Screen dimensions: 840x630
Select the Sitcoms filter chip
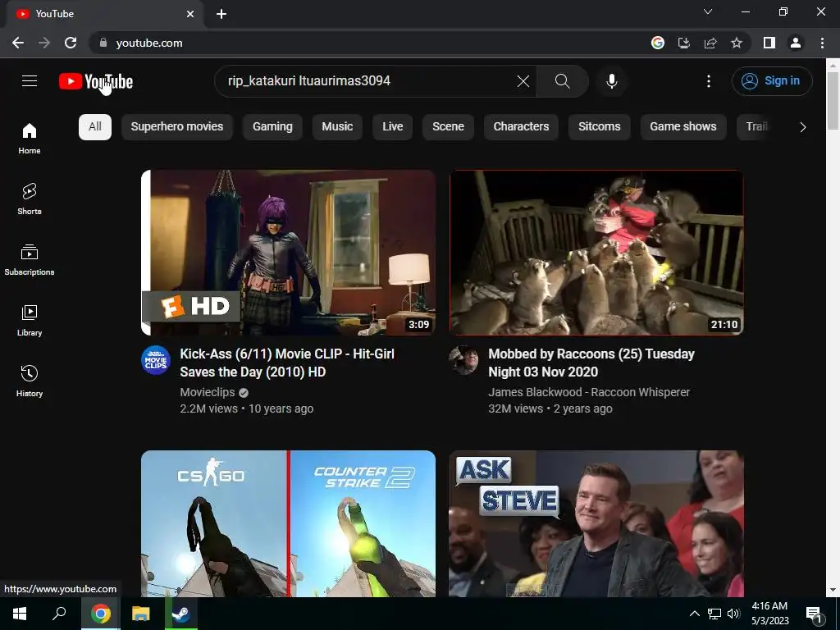point(599,127)
